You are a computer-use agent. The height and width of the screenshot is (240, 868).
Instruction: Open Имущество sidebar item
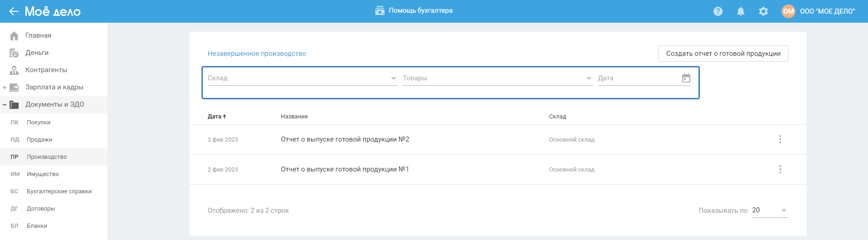(x=43, y=174)
